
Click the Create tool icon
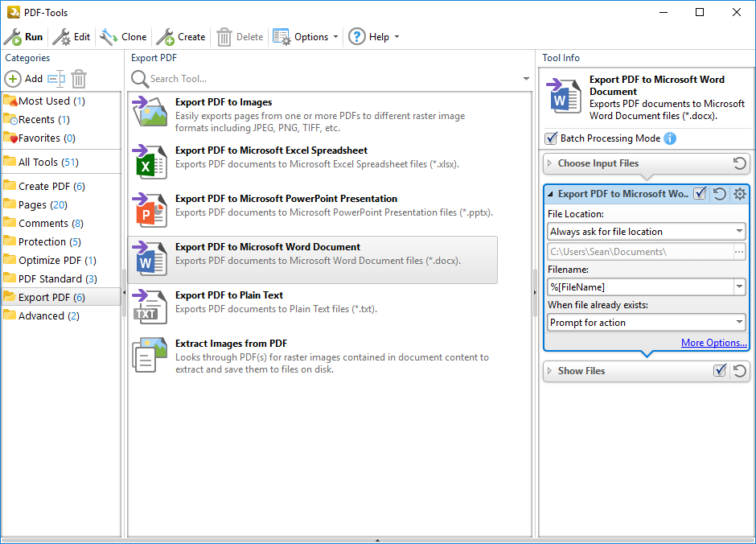(x=165, y=37)
